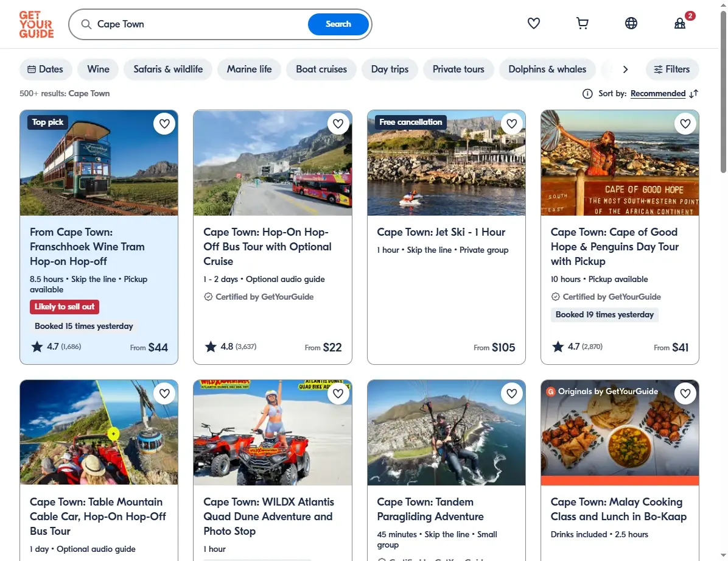
Task: Select the Wine category chip
Action: pyautogui.click(x=99, y=69)
